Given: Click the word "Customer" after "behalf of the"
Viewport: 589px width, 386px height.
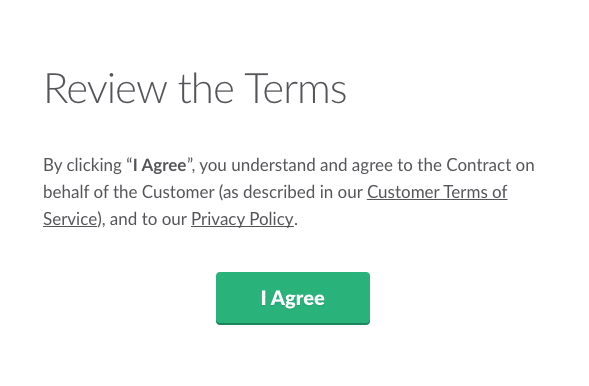Looking at the screenshot, I should 178,192.
